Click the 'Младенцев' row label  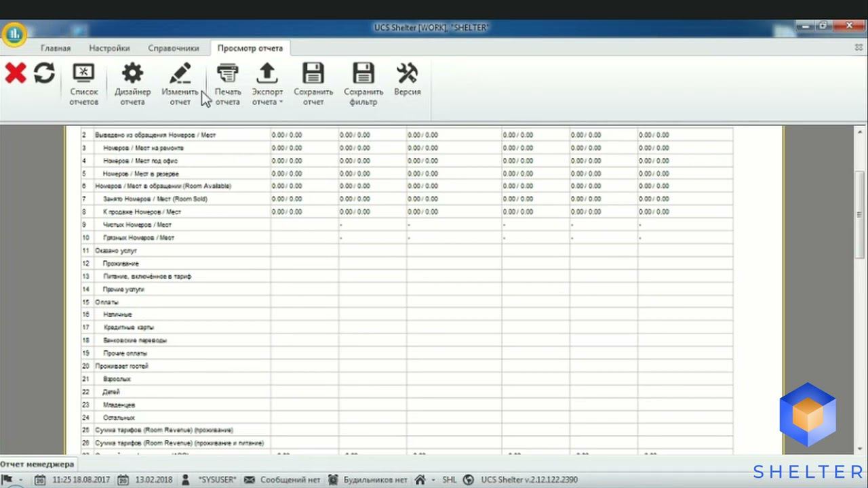point(119,405)
